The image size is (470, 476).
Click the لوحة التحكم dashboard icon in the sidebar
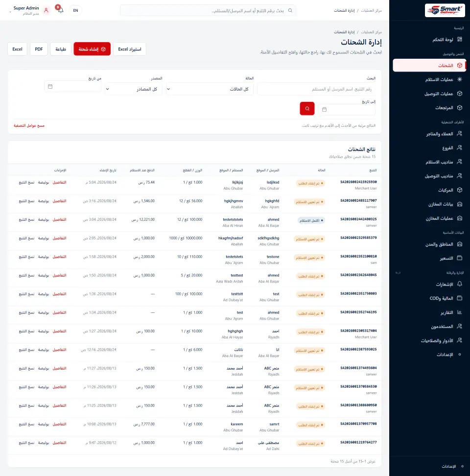click(x=460, y=40)
